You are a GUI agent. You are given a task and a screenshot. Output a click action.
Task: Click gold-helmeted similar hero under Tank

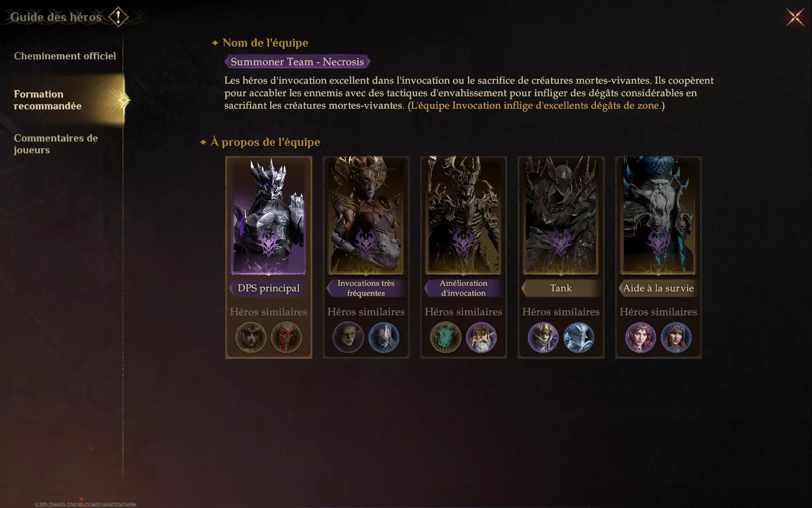point(543,337)
